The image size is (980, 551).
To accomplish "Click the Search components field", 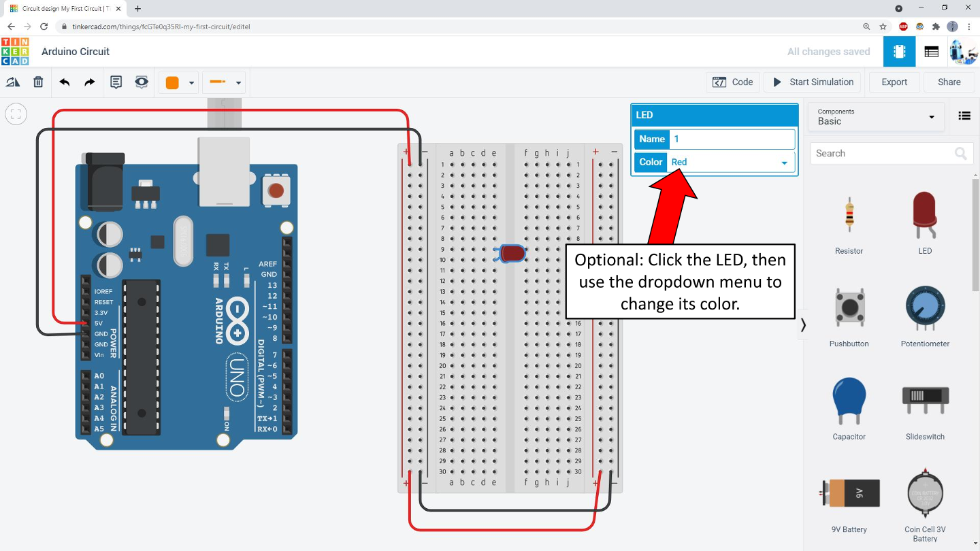I will pos(885,153).
